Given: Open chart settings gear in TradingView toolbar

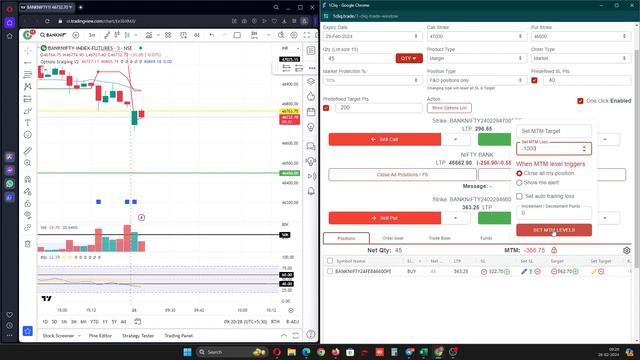Looking at the screenshot, I should click(293, 35).
